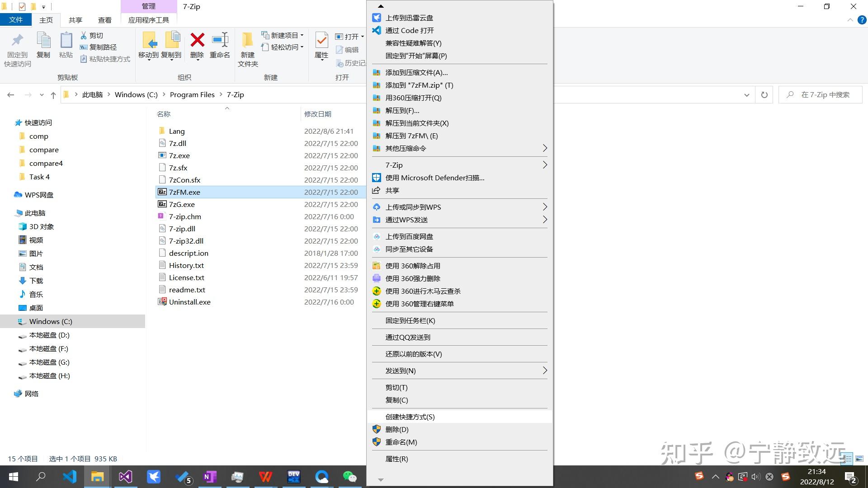Choose 属性(R) in context menu
Image resolution: width=868 pixels, height=488 pixels.
[x=459, y=459]
